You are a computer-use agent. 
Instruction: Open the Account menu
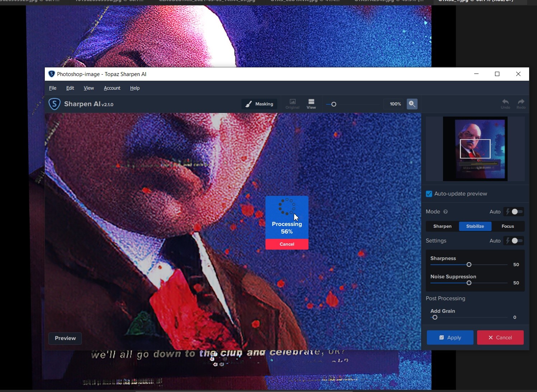tap(112, 88)
